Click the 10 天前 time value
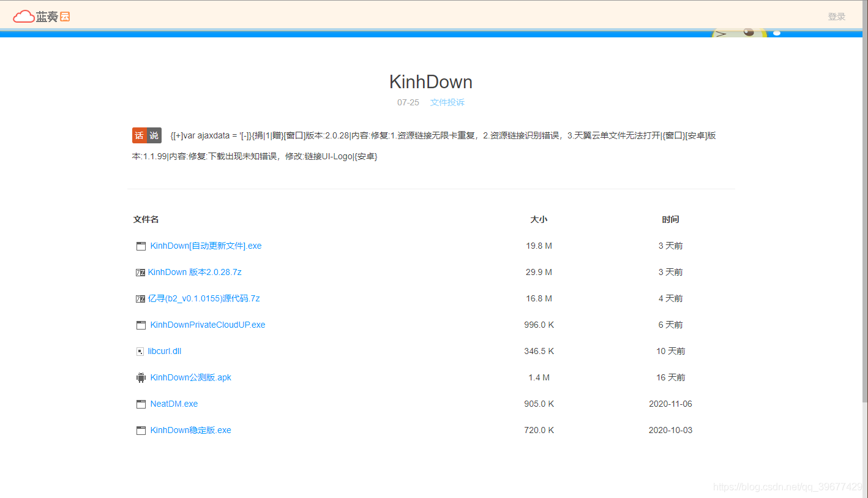Viewport: 868px width, 498px height. (x=670, y=351)
